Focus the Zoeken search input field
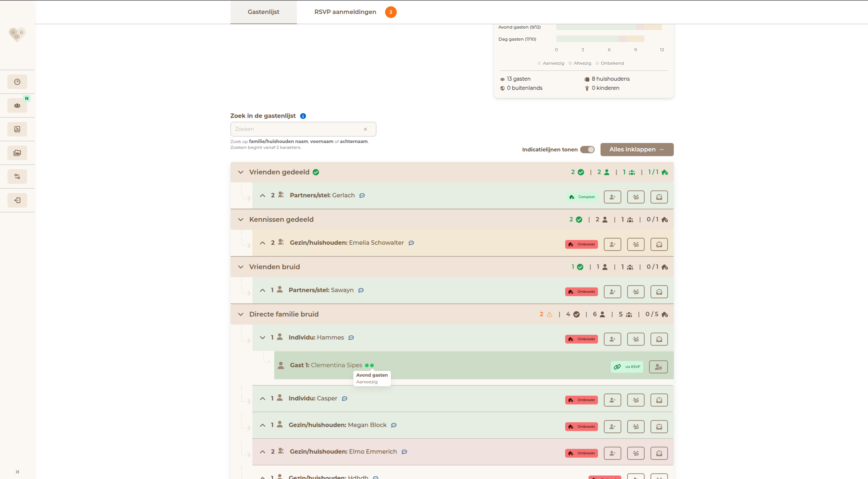This screenshot has width=868, height=479. [x=303, y=129]
